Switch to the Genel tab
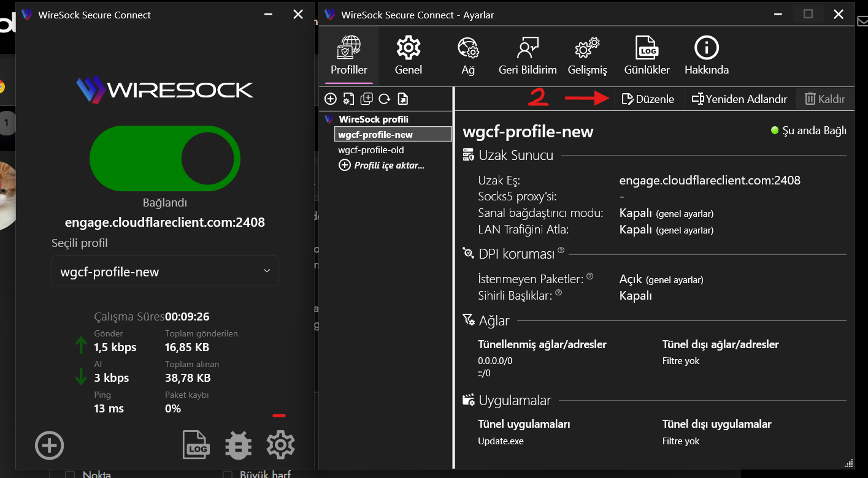The height and width of the screenshot is (478, 868). point(409,56)
